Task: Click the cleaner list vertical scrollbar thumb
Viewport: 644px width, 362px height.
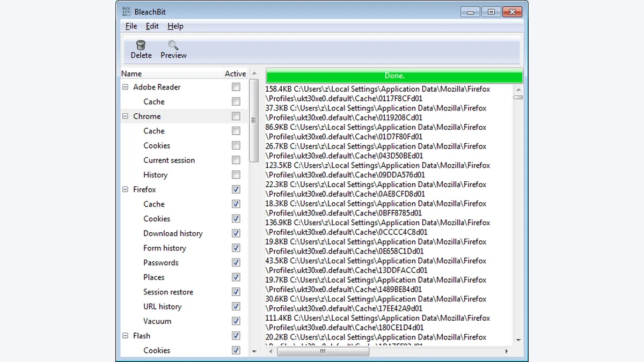Action: click(254, 120)
